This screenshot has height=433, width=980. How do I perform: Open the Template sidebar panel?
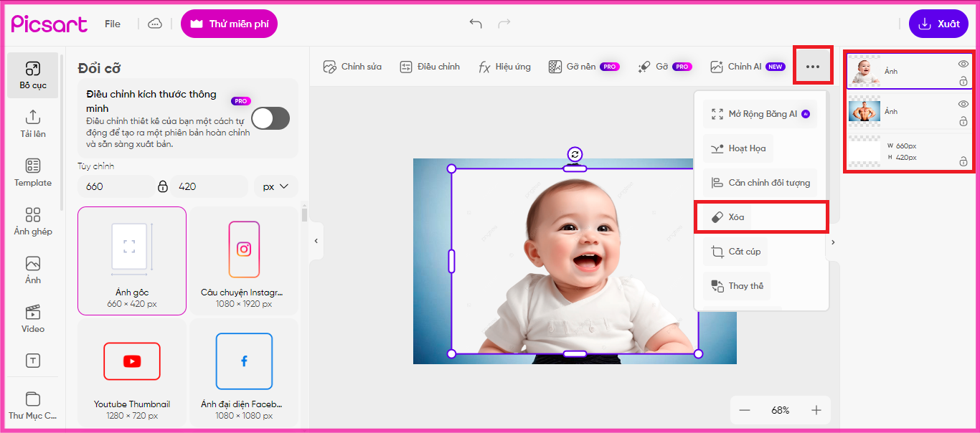(x=33, y=173)
